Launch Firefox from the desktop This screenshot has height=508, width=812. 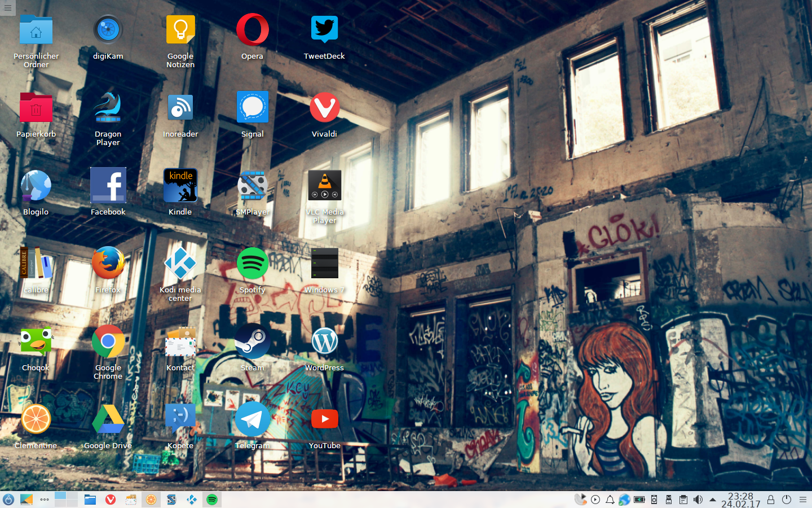click(x=108, y=264)
